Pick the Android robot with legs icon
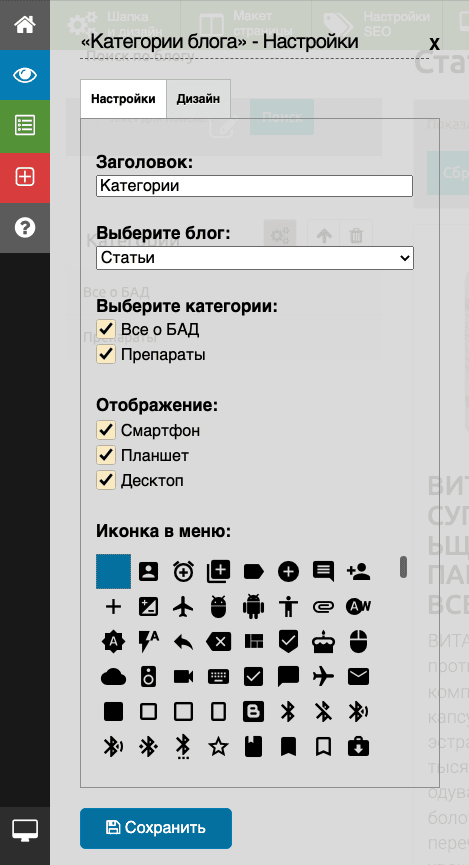Image resolution: width=469 pixels, height=865 pixels. [253, 607]
